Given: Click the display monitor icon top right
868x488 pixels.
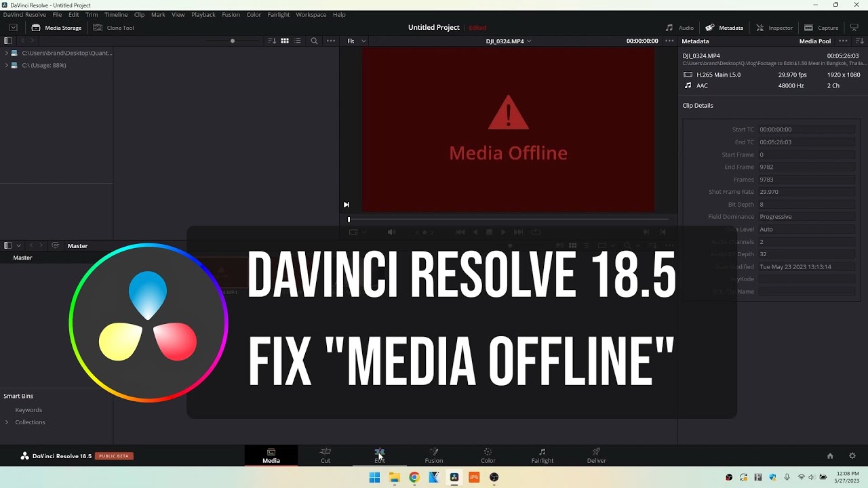Looking at the screenshot, I should (x=854, y=28).
